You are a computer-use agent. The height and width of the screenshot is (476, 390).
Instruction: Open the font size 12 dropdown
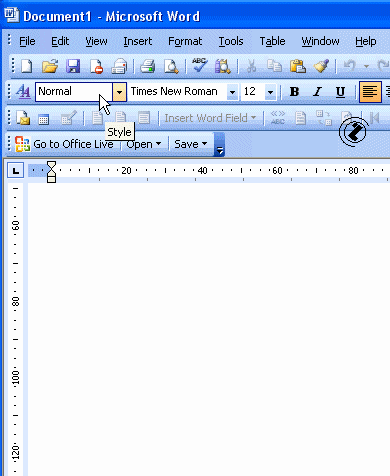click(x=270, y=92)
